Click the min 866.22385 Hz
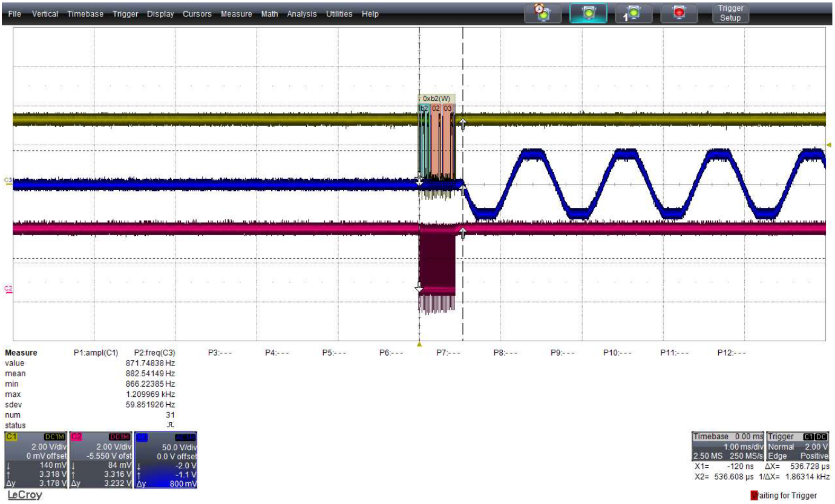Screen dimensions: 835x504 click(x=150, y=384)
